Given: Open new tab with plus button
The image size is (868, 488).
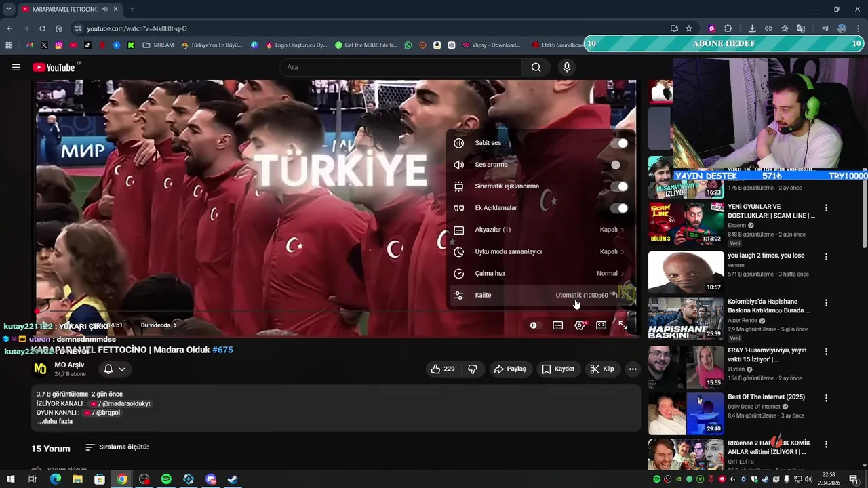Looking at the screenshot, I should coord(132,9).
